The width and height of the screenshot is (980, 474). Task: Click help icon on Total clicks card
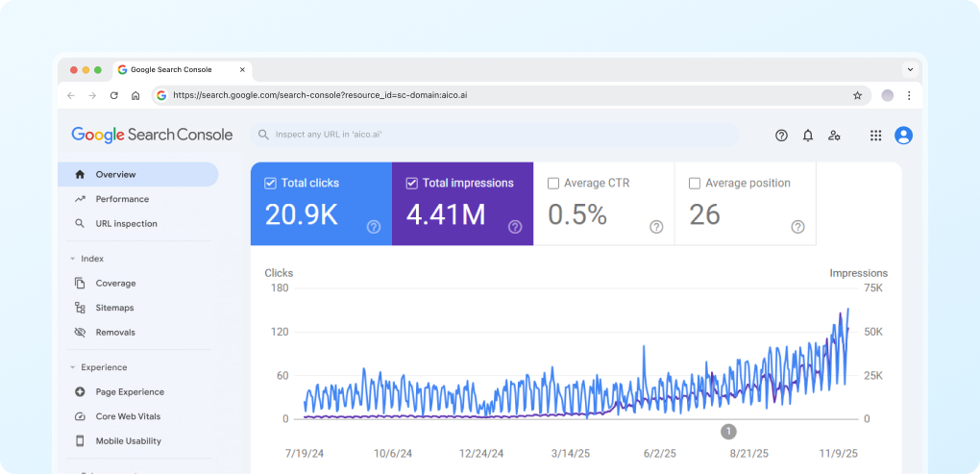coord(374,227)
